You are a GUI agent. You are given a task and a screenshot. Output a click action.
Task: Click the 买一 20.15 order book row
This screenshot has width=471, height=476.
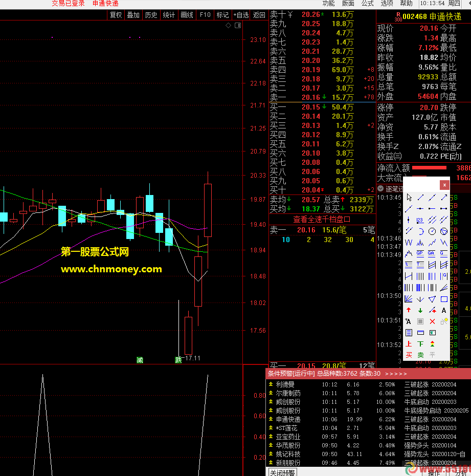click(x=322, y=107)
